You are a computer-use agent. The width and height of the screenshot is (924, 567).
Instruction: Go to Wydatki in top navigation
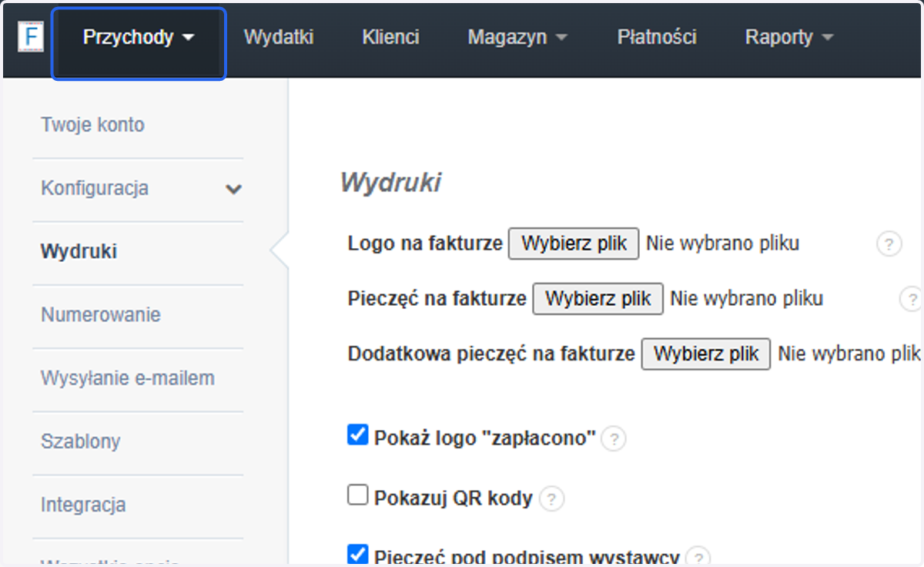[x=279, y=37]
